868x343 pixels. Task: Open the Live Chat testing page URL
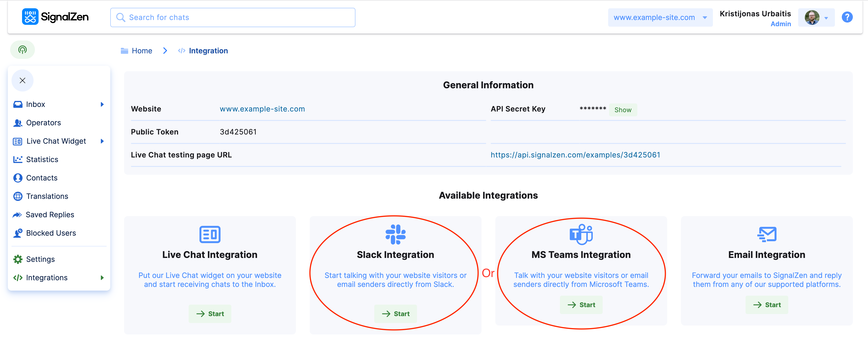coord(575,155)
